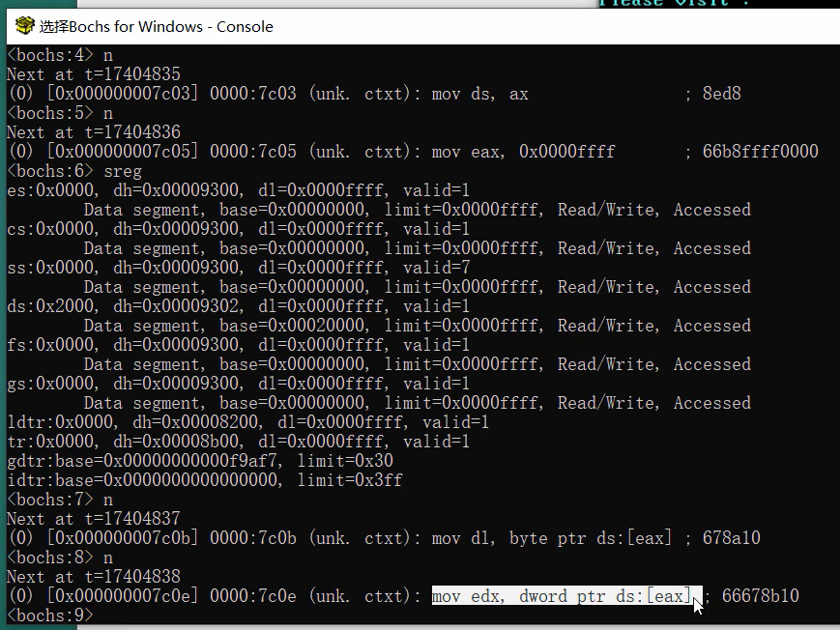Screen dimensions: 840x630
Task: Click the opcode bytes '678a10'
Action: point(731,538)
